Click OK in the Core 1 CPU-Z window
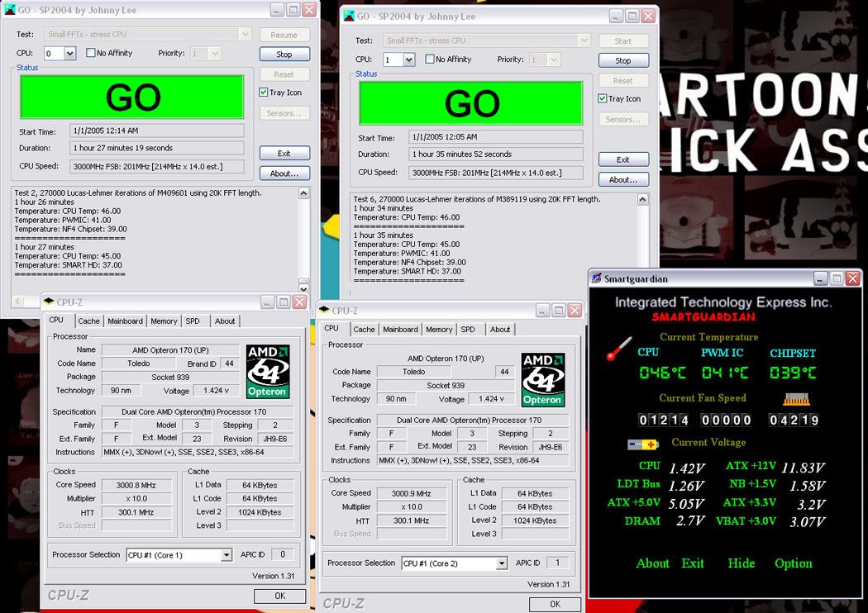 [x=280, y=596]
